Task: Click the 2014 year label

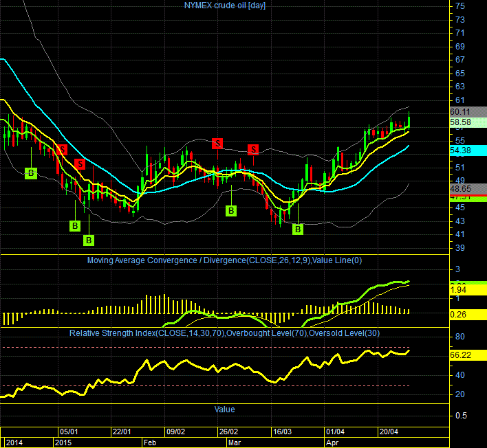Action: click(x=14, y=443)
